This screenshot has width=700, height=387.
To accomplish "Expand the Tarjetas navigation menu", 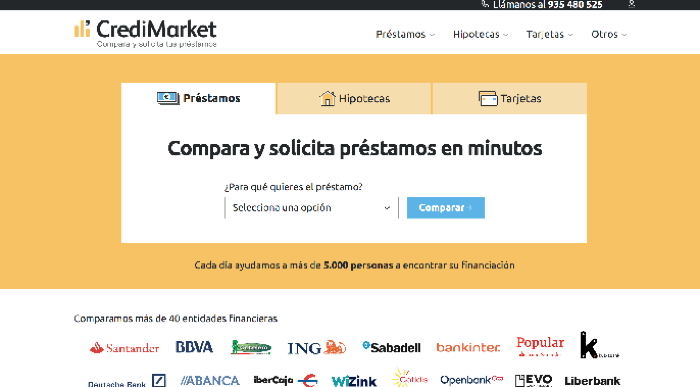I will point(549,34).
